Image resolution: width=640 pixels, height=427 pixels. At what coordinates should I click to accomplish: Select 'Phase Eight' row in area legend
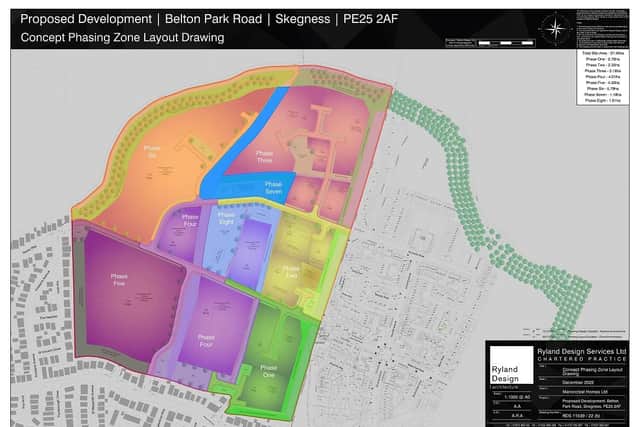click(x=603, y=100)
